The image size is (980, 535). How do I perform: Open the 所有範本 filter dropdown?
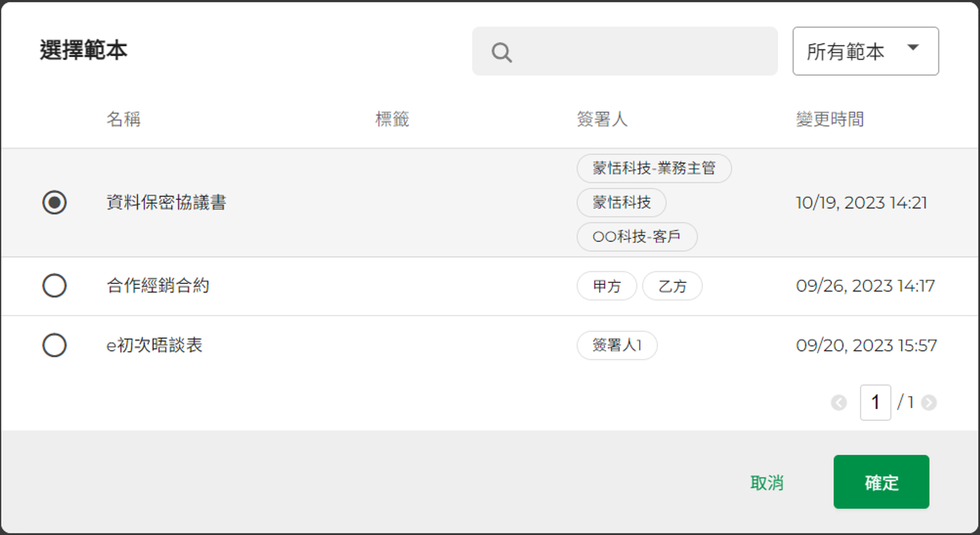coord(866,51)
